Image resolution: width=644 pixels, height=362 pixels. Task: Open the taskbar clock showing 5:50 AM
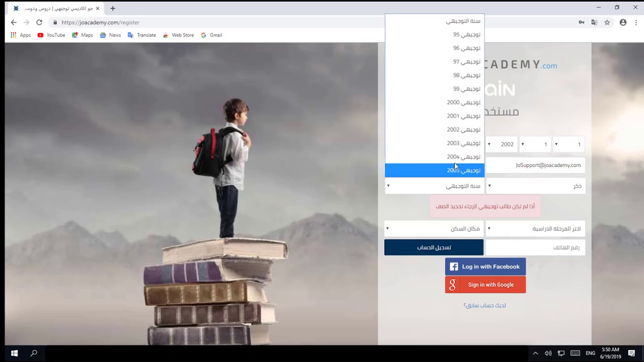[611, 353]
